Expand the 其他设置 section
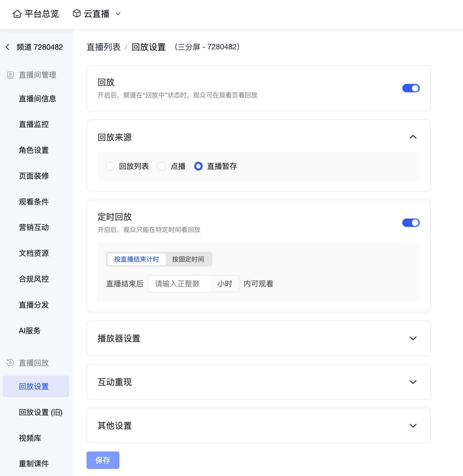 413,426
